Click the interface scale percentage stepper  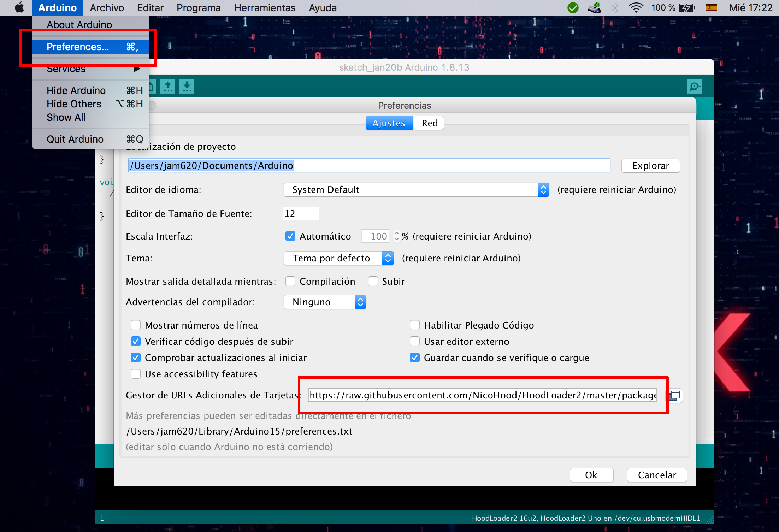click(397, 236)
